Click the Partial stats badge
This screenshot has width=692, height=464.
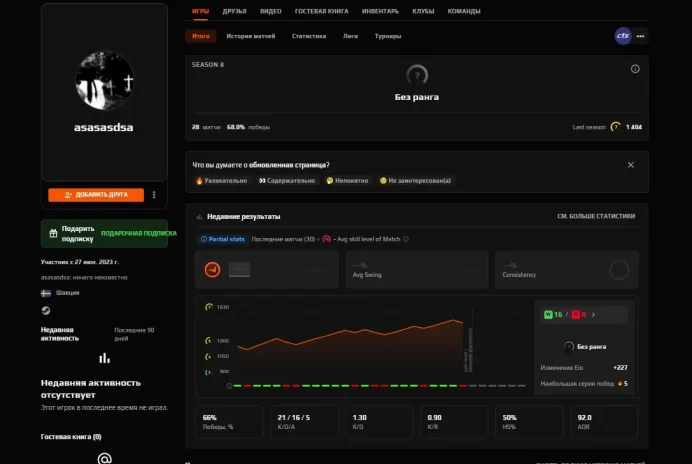(x=222, y=239)
